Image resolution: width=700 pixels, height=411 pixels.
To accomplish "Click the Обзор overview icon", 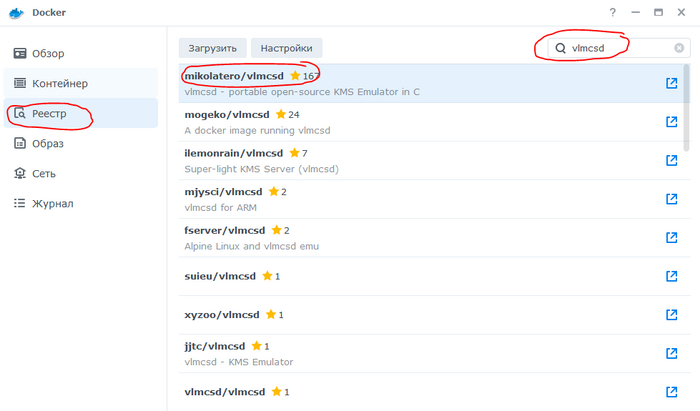I will tap(20, 54).
